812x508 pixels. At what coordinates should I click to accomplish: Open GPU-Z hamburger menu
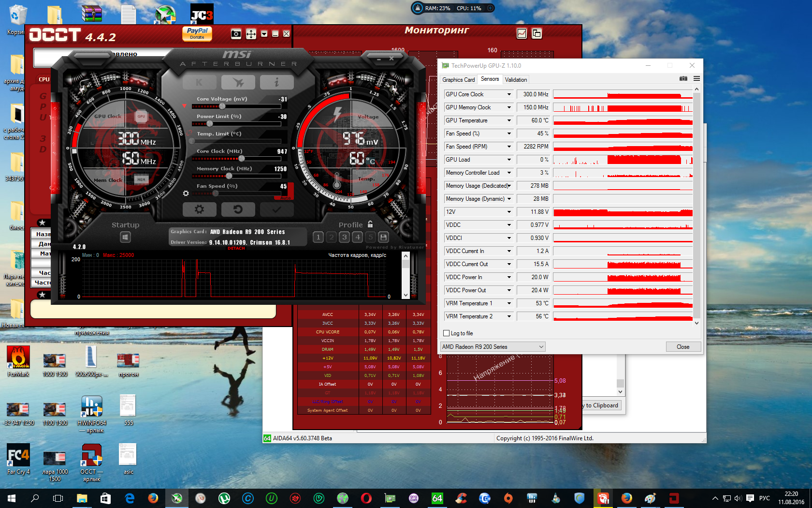(696, 78)
